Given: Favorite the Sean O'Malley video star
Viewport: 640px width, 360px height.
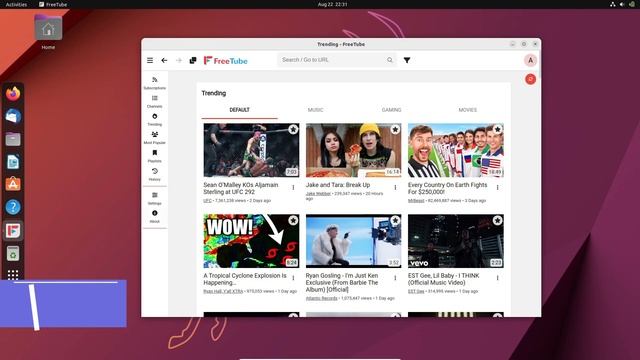Looking at the screenshot, I should (x=293, y=130).
